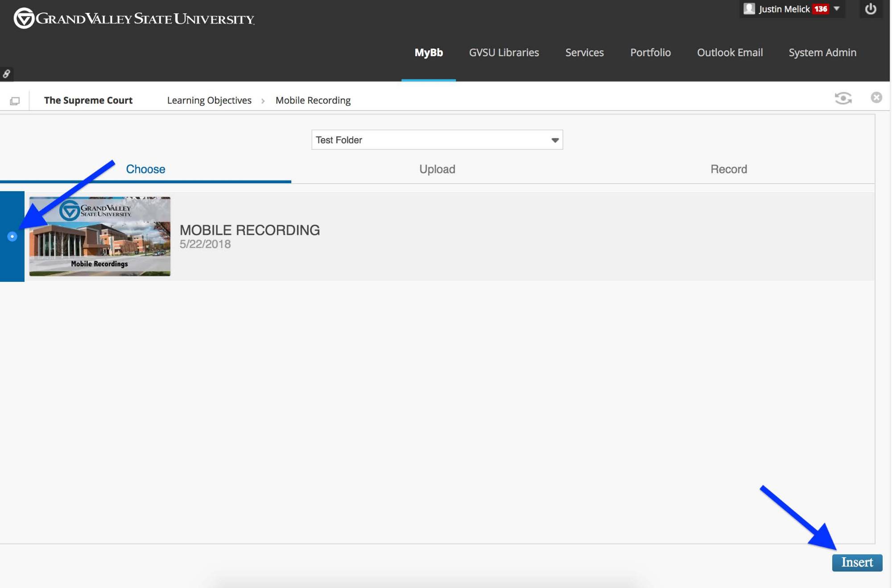The image size is (892, 588).
Task: Click the Mobile Recordings video thumbnail
Action: tap(99, 236)
